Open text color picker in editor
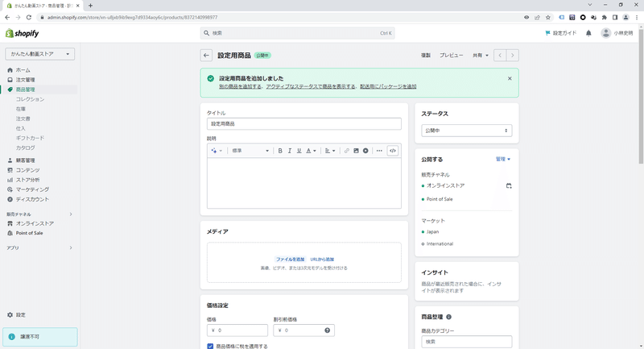Image resolution: width=644 pixels, height=349 pixels. pyautogui.click(x=311, y=151)
